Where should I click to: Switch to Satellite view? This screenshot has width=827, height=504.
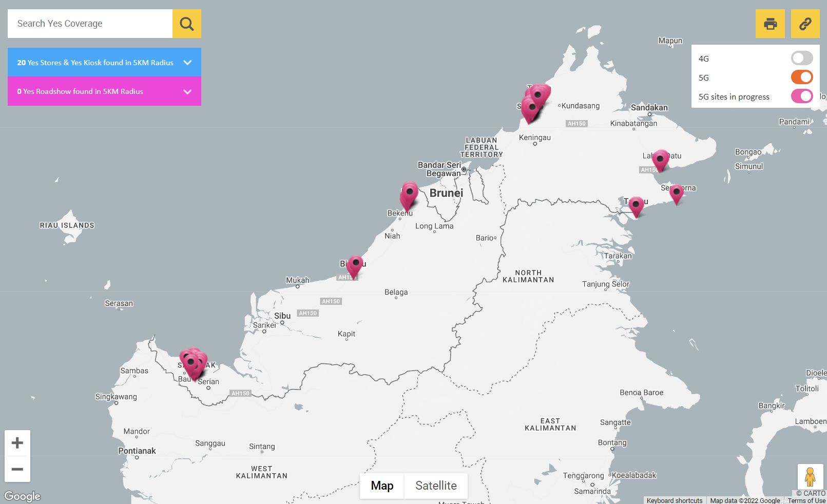tap(436, 486)
